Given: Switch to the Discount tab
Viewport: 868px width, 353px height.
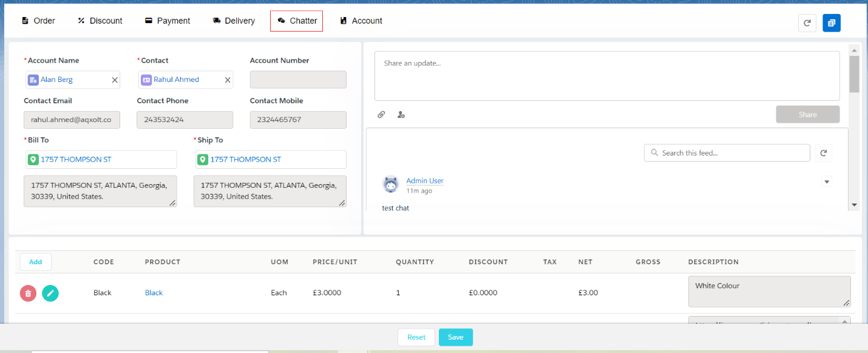Looking at the screenshot, I should [100, 21].
